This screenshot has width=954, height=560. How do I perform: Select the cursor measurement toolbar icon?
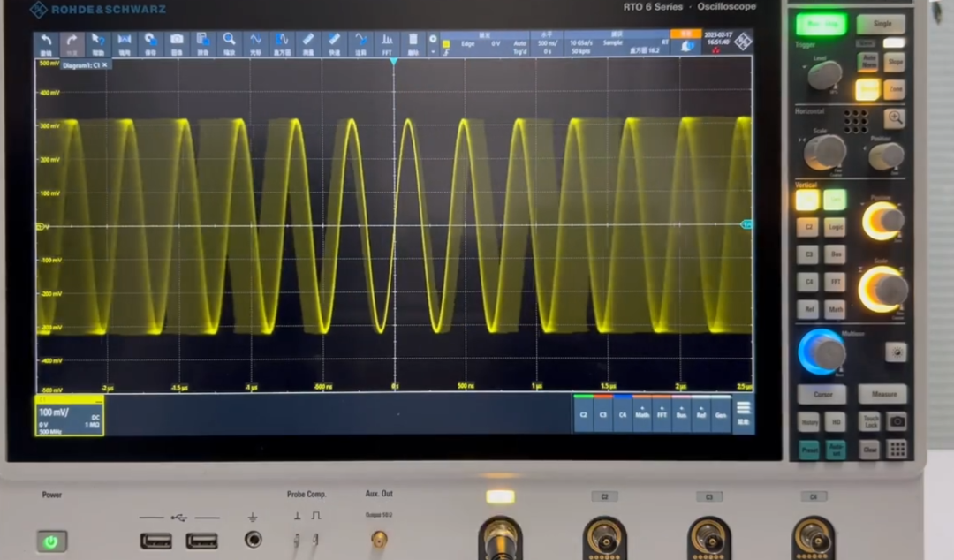click(255, 43)
